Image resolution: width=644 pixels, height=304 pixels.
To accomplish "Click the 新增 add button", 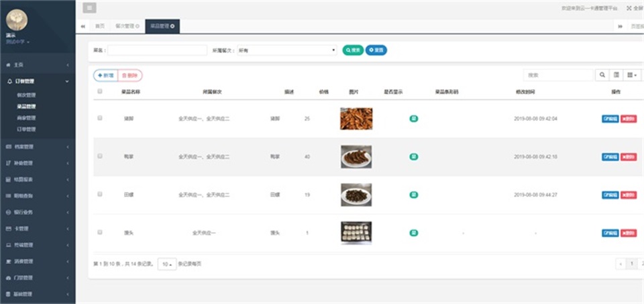I will click(105, 76).
